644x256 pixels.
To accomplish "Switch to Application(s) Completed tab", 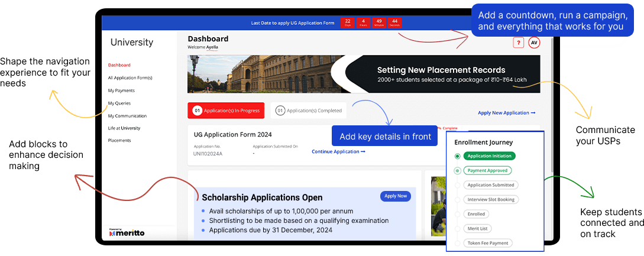I will coord(309,111).
